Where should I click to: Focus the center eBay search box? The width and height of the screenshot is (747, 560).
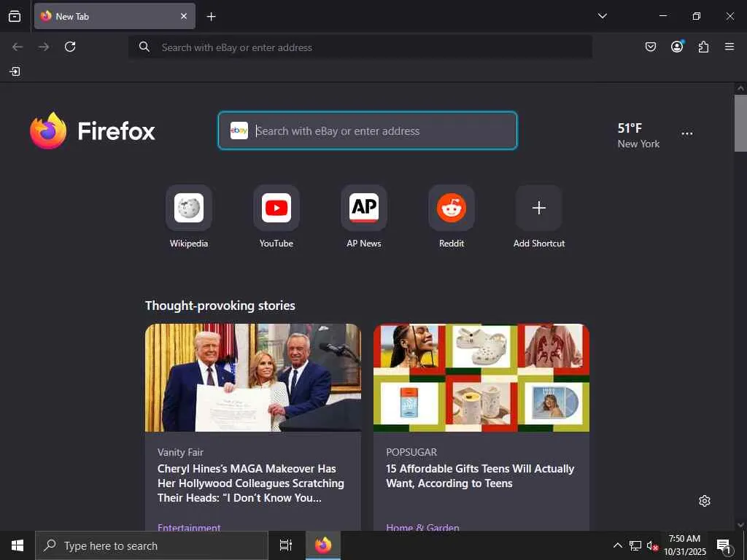pyautogui.click(x=368, y=131)
